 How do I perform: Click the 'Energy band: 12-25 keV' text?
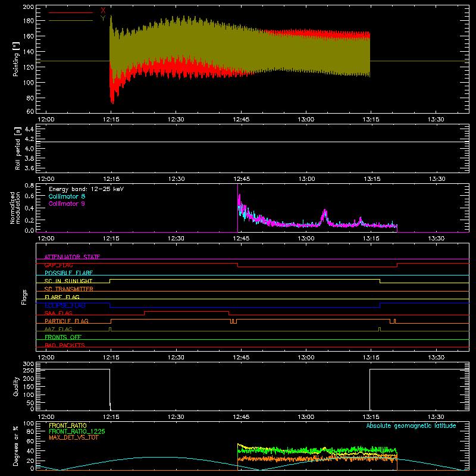coord(86,189)
